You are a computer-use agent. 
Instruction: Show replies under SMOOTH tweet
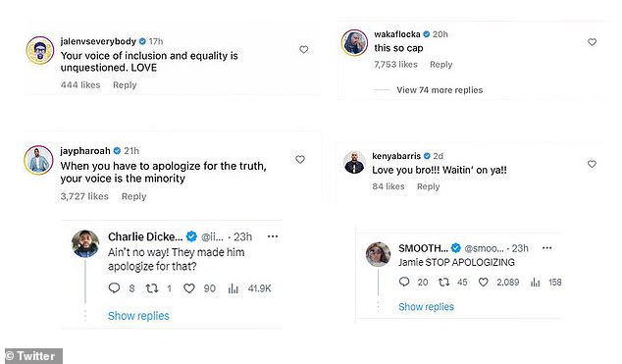[x=426, y=306]
